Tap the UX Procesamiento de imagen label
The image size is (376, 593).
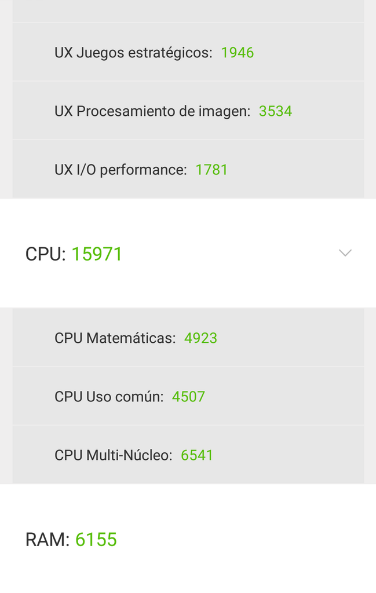click(x=152, y=111)
